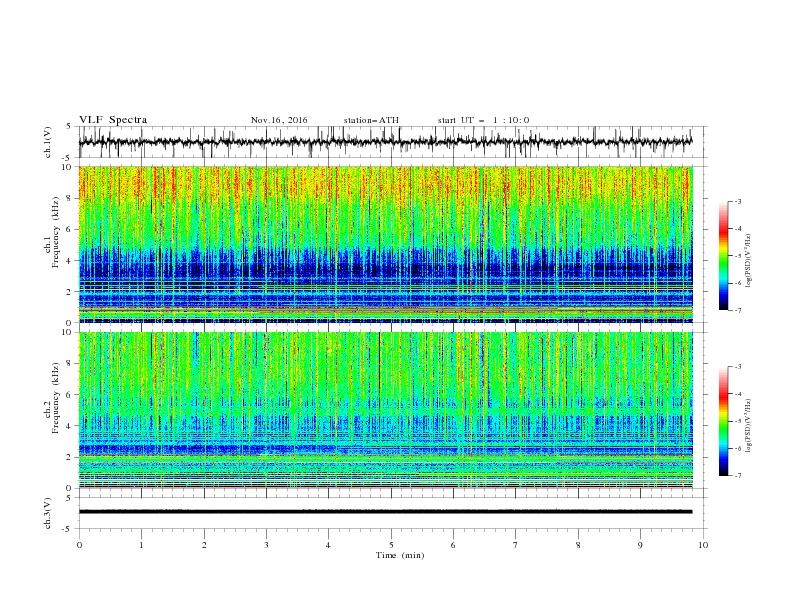Click the ch.2 spectrogram plot
Image resolution: width=792 pixels, height=612 pixels.
pyautogui.click(x=386, y=410)
